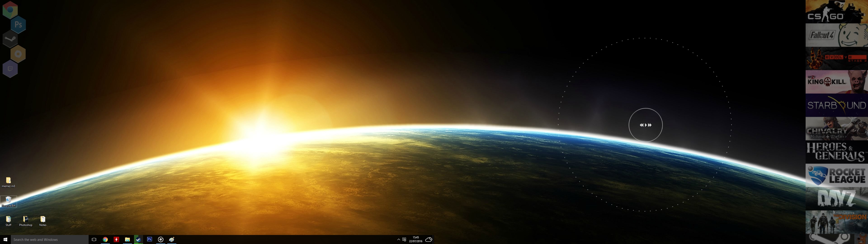Select the Notes desktop folder
The image size is (868, 244).
(x=43, y=221)
